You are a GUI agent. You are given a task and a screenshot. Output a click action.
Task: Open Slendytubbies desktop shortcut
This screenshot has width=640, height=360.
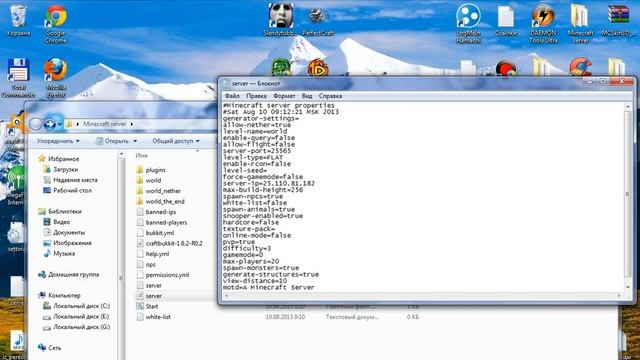(280, 20)
